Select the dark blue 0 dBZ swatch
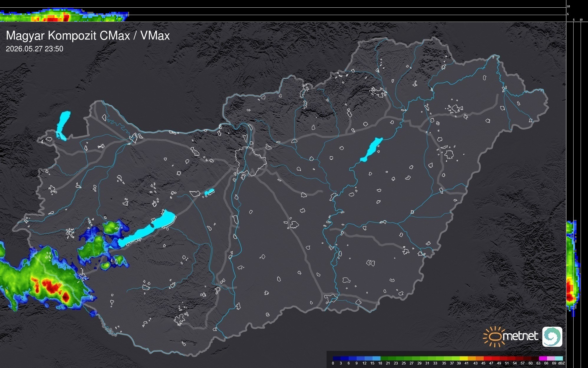The height and width of the screenshot is (368, 588). coord(337,358)
